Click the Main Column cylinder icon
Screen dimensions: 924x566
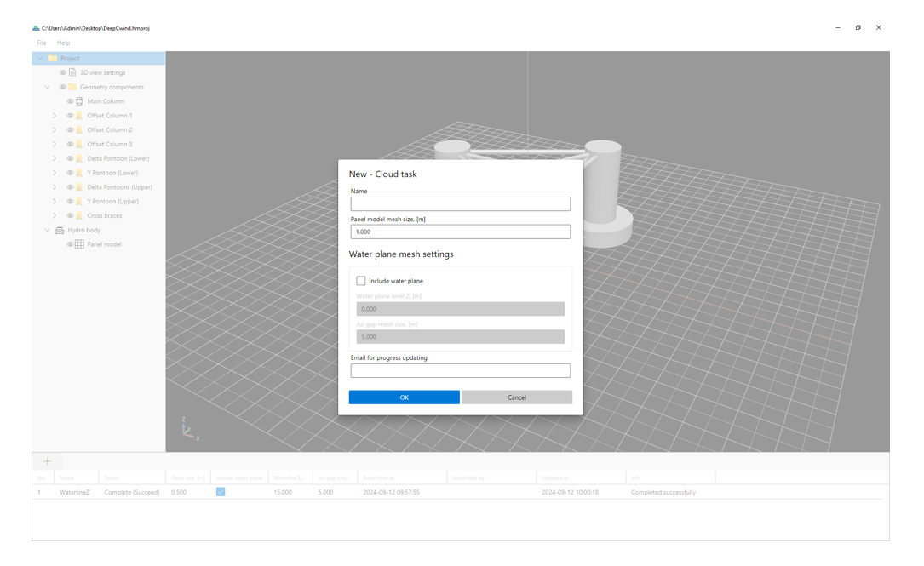click(79, 101)
